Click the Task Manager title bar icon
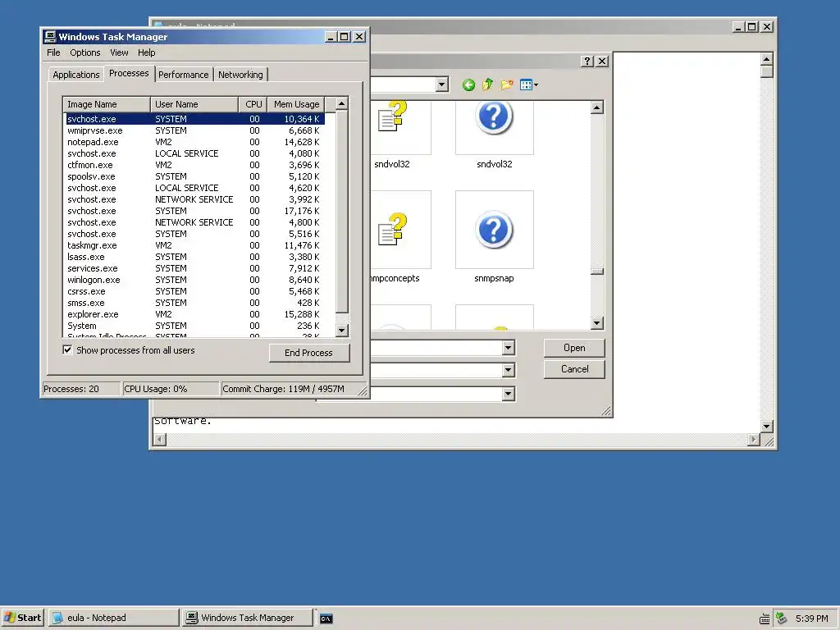 50,36
